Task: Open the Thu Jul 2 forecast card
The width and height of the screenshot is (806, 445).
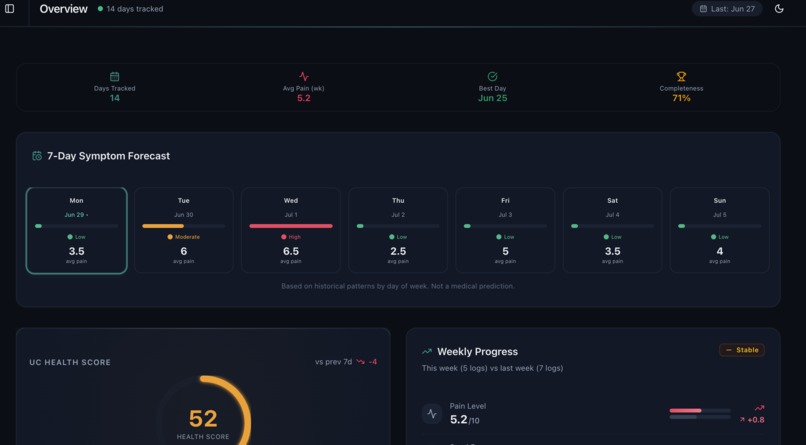Action: tap(398, 230)
